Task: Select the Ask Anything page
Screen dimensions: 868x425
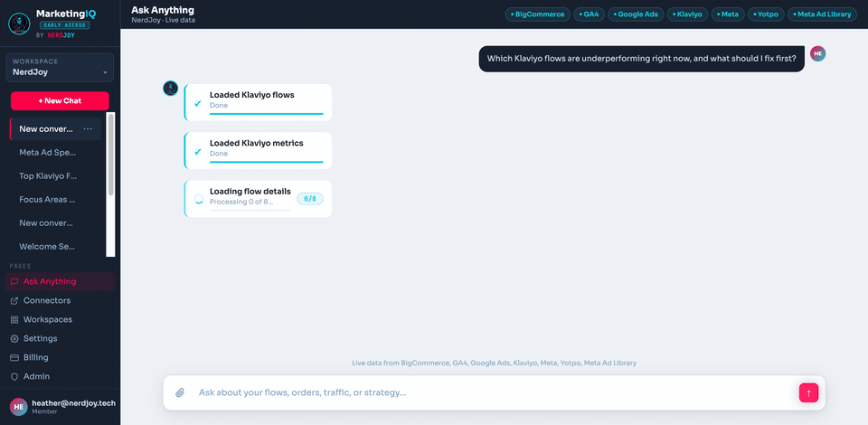Action: point(60,281)
